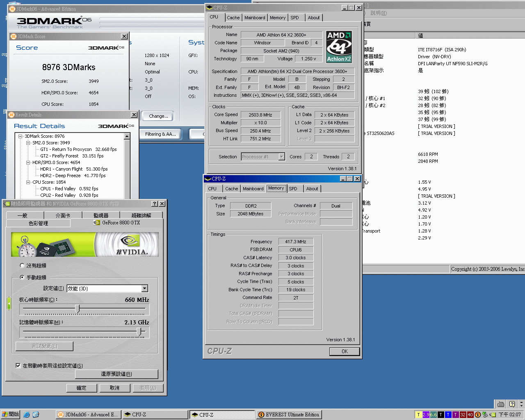Launch Internet Explorer from quick launch

pos(27,415)
